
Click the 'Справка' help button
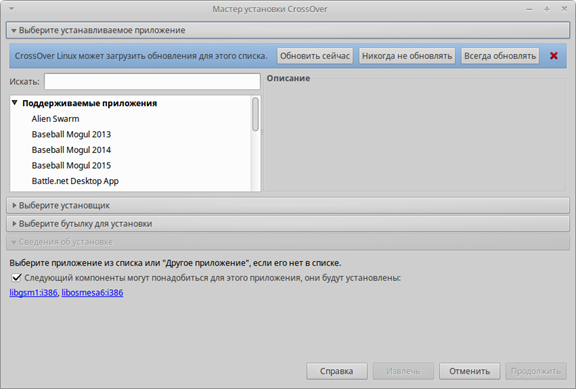[336, 371]
